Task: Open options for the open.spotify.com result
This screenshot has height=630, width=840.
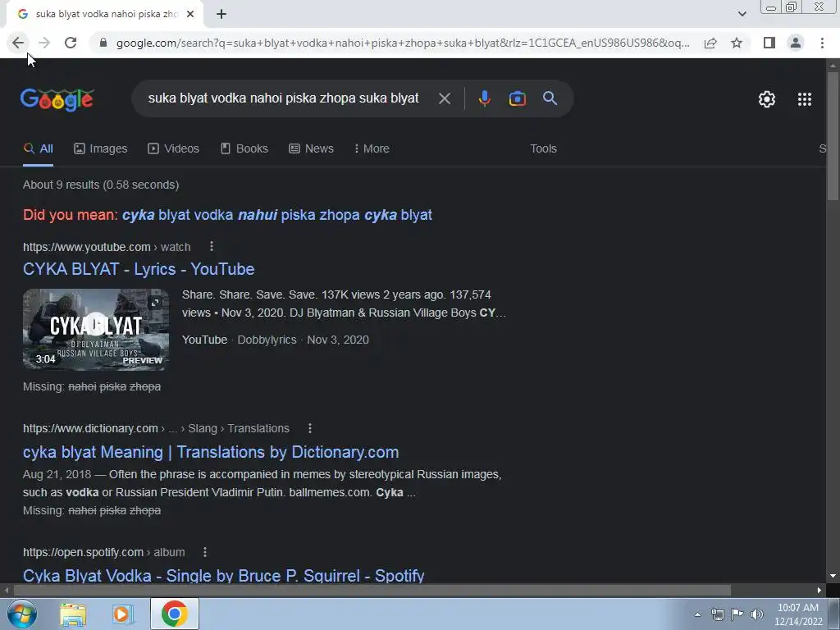Action: click(204, 552)
